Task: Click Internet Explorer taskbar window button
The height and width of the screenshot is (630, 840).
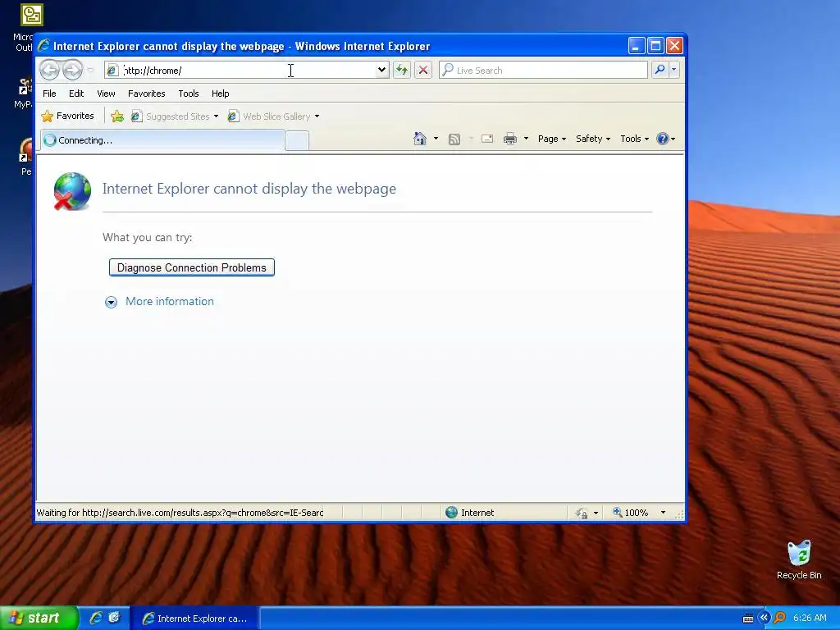Action: [195, 619]
